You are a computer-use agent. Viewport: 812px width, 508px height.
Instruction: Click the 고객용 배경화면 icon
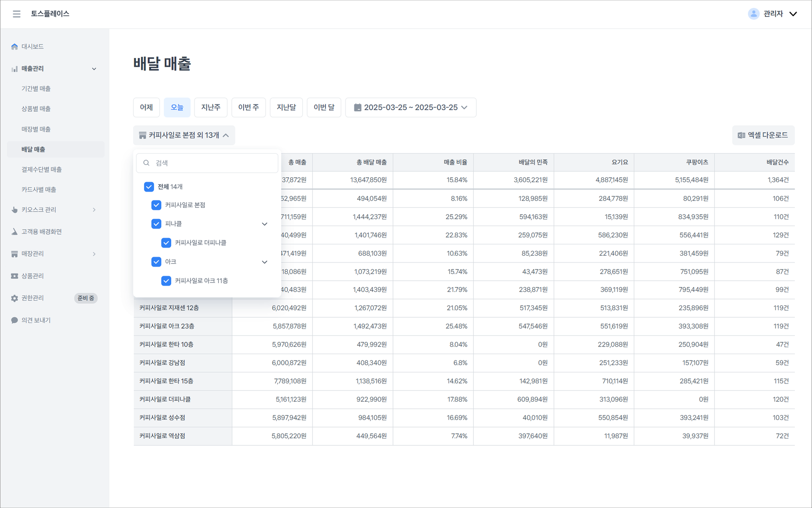15,232
